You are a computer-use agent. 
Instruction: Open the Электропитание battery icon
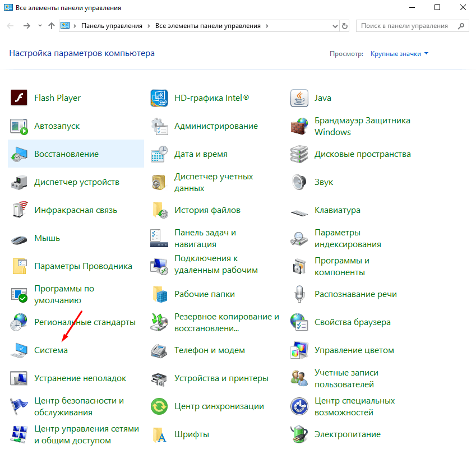pyautogui.click(x=299, y=434)
